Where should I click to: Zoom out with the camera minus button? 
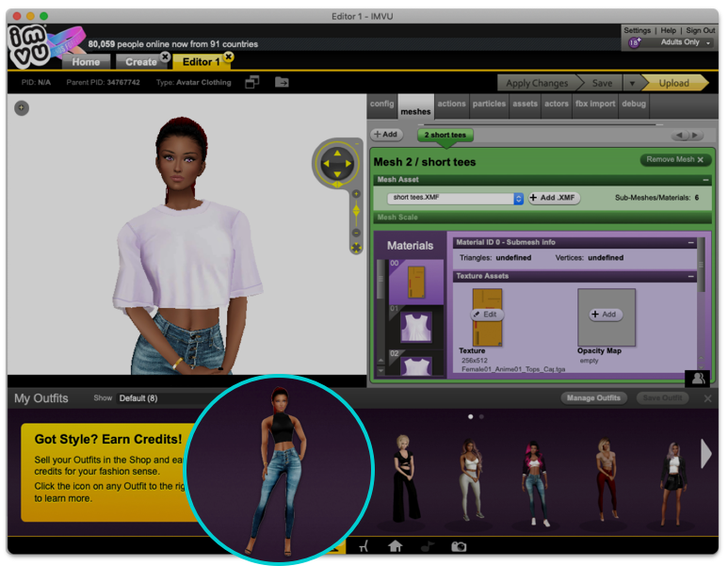click(356, 233)
